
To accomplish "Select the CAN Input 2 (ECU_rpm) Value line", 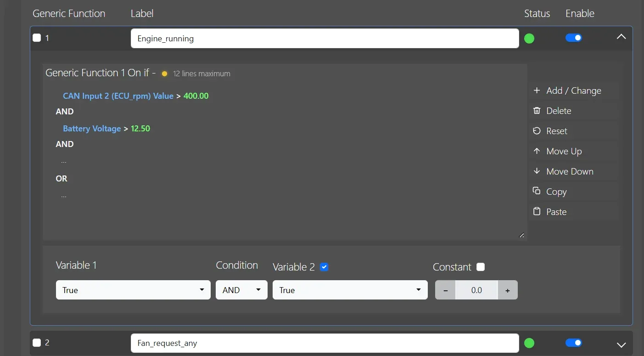I will tap(136, 96).
